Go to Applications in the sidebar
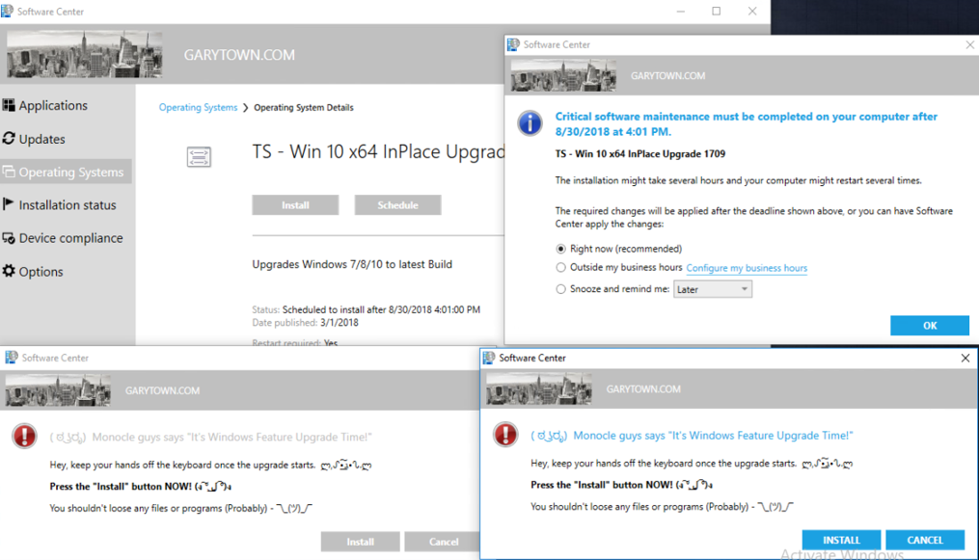 click(x=53, y=106)
